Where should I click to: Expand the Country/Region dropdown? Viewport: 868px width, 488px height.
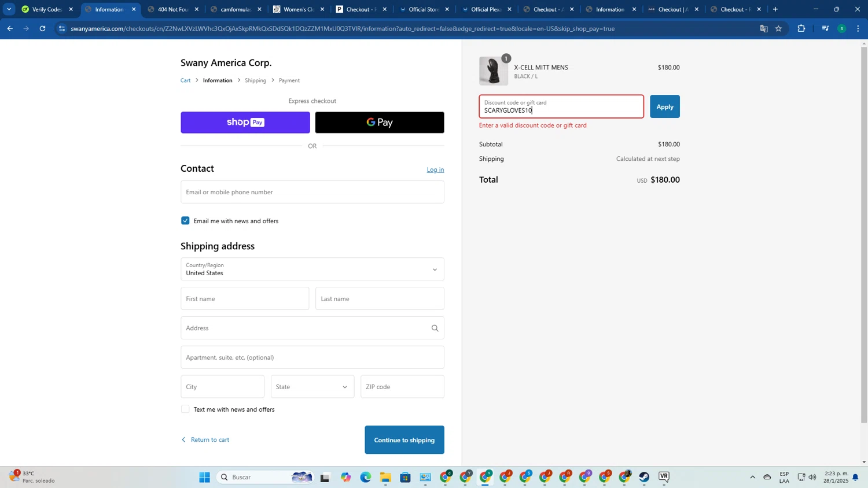(x=312, y=269)
